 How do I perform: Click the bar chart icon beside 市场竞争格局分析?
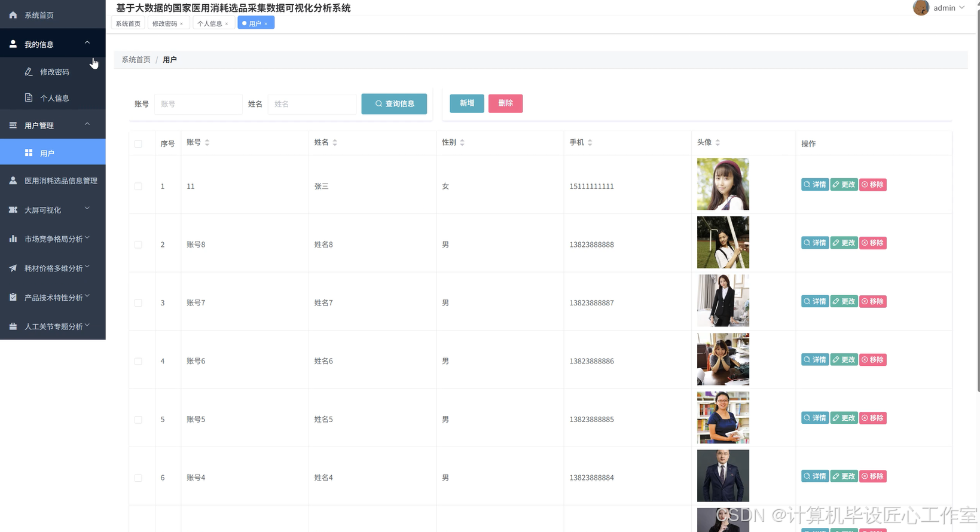tap(13, 239)
